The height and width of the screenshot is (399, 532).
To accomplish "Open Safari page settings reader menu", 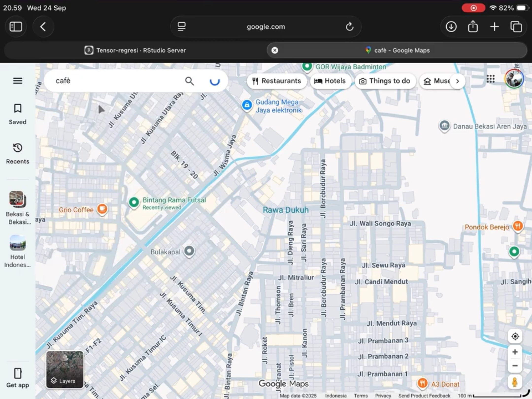I will pos(182,27).
